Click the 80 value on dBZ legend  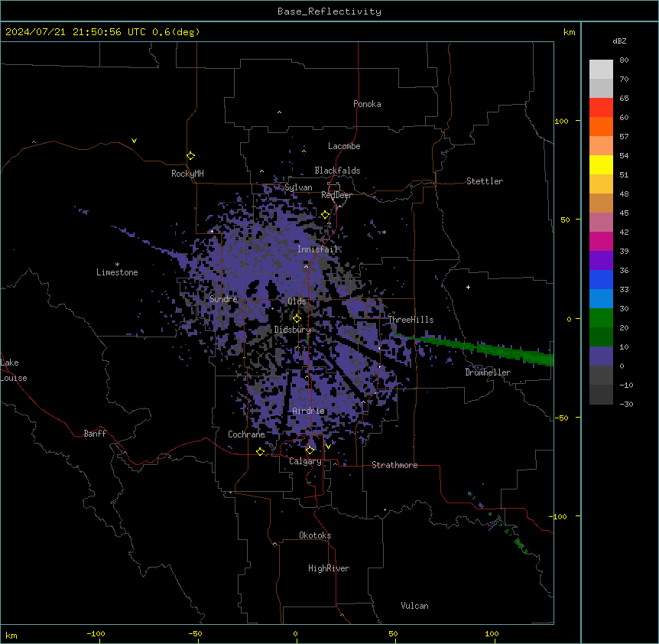pyautogui.click(x=624, y=60)
